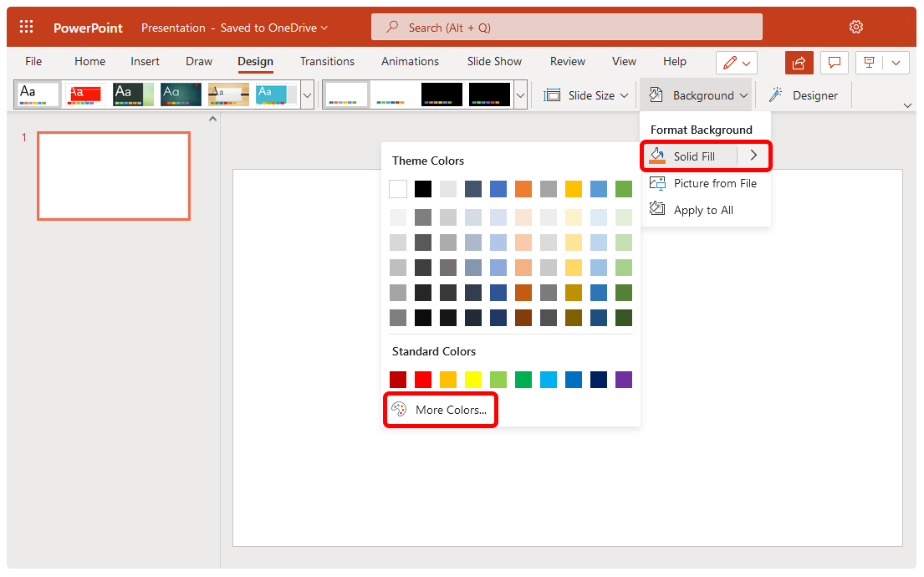The width and height of the screenshot is (924, 577).
Task: Click the Microsoft 365 app launcher grid
Action: pyautogui.click(x=25, y=26)
